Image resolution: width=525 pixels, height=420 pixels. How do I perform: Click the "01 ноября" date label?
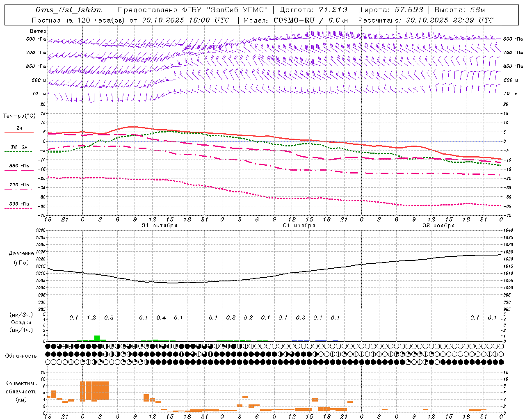click(299, 226)
